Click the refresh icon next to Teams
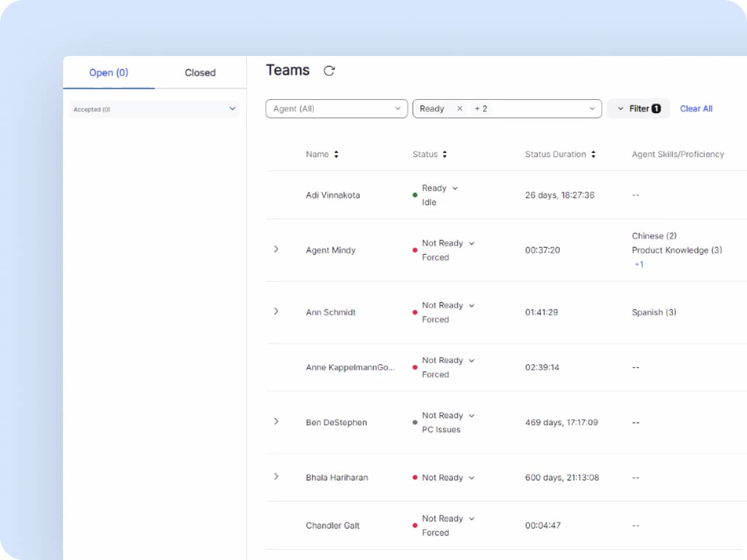 click(x=329, y=71)
